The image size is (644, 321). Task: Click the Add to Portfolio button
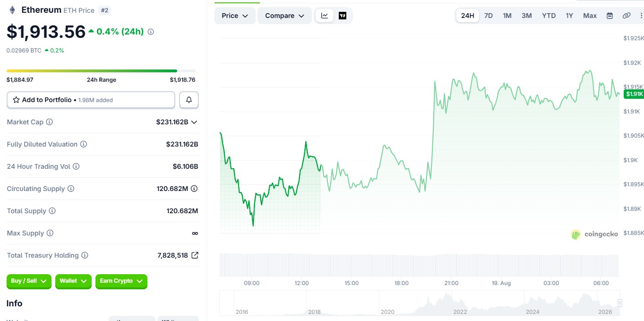(91, 100)
